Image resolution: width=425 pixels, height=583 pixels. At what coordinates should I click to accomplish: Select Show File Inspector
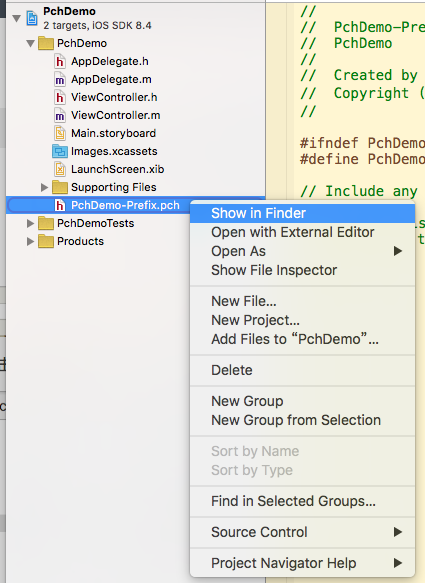click(x=302, y=270)
